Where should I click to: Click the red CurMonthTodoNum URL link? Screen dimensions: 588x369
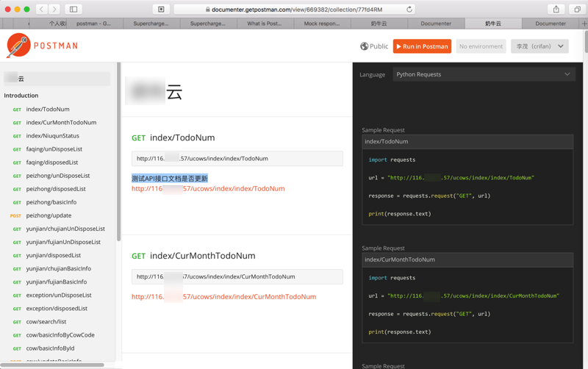(224, 297)
